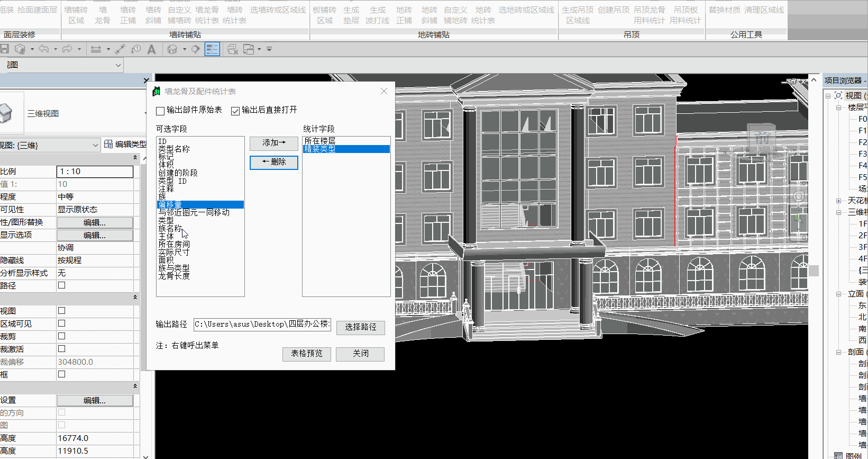Open the 2F 3D view in project browser

[x=862, y=236]
